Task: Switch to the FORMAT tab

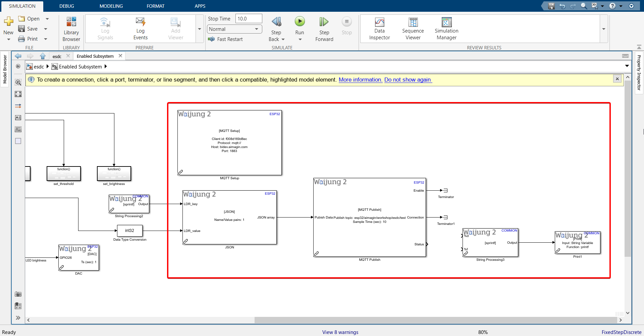Action: pos(156,6)
